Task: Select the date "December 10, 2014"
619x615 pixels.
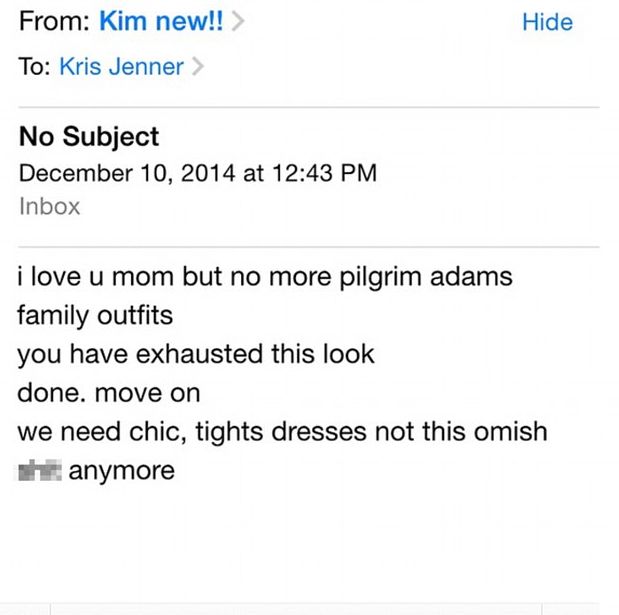Action: (x=127, y=173)
